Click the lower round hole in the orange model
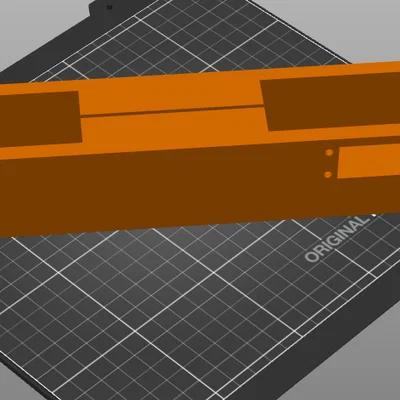Image resolution: width=400 pixels, height=400 pixels. [x=328, y=174]
